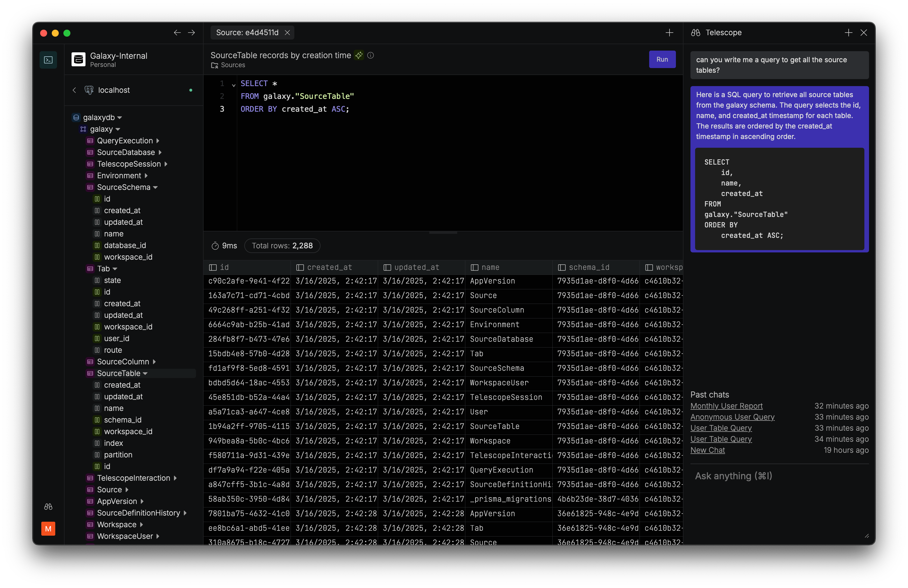Collapse the Tab table node

pos(115,269)
